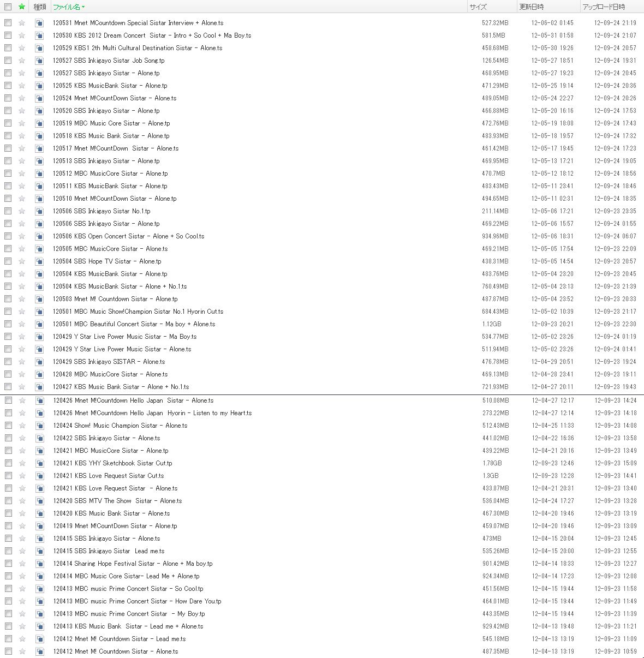
Task: Open 120506 SBS Inkigayo Sistar - Alone.tp
Action: point(106,224)
